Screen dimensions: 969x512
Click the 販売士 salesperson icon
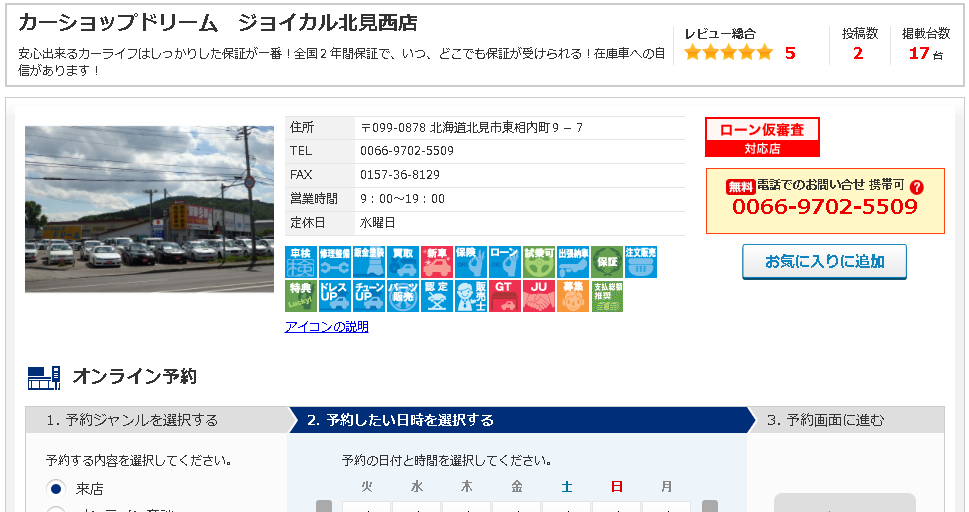[471, 296]
